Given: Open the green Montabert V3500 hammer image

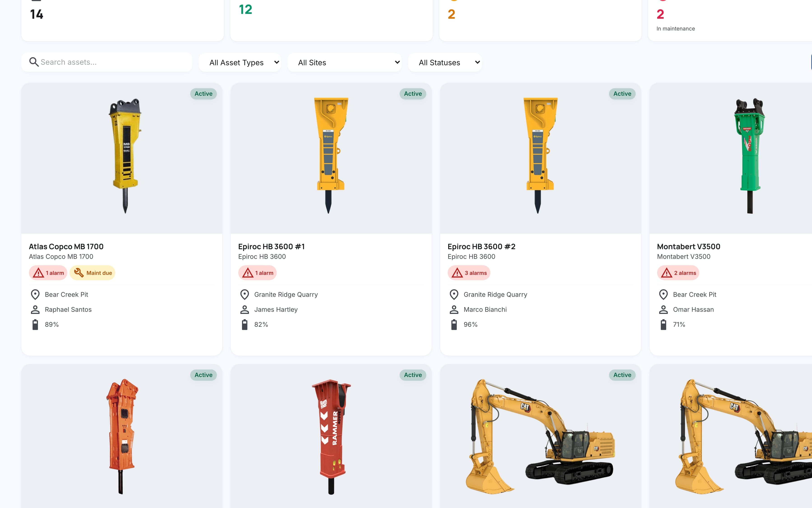Looking at the screenshot, I should tap(750, 156).
